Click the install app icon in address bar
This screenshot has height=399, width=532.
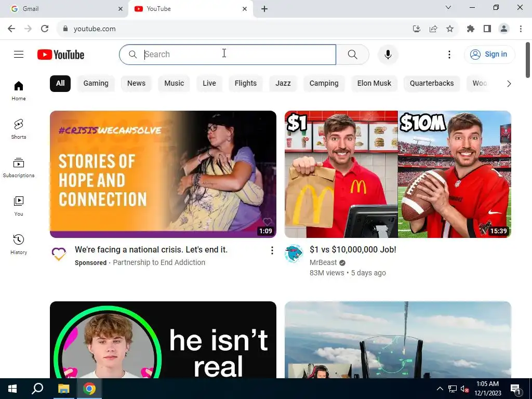(x=417, y=29)
